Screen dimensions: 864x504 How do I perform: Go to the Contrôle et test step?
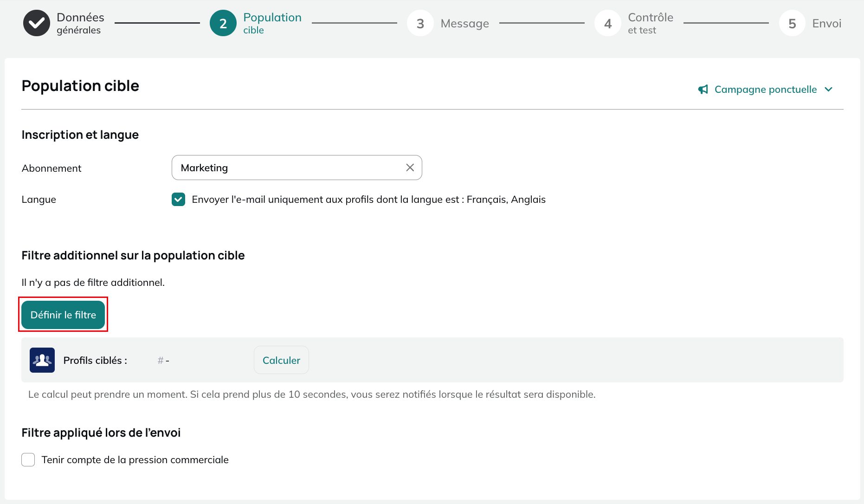coord(651,23)
